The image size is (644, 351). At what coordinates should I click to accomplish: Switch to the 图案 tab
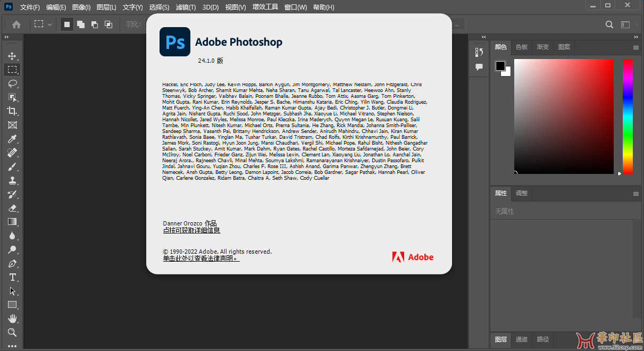pos(564,47)
